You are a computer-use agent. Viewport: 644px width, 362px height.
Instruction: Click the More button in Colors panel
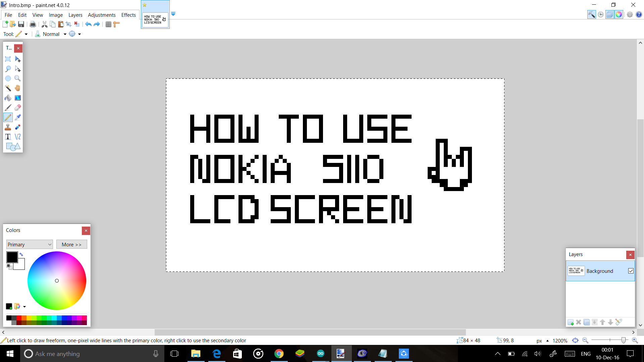71,244
